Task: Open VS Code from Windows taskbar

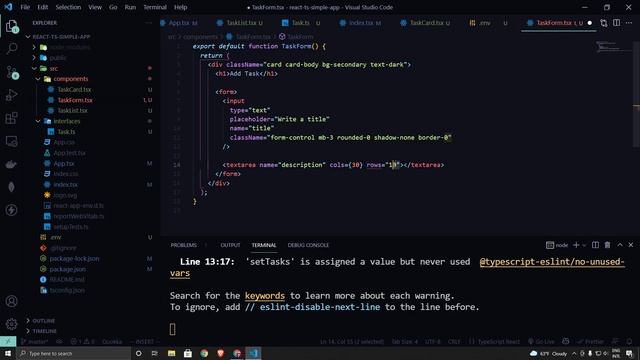Action: pos(253,353)
